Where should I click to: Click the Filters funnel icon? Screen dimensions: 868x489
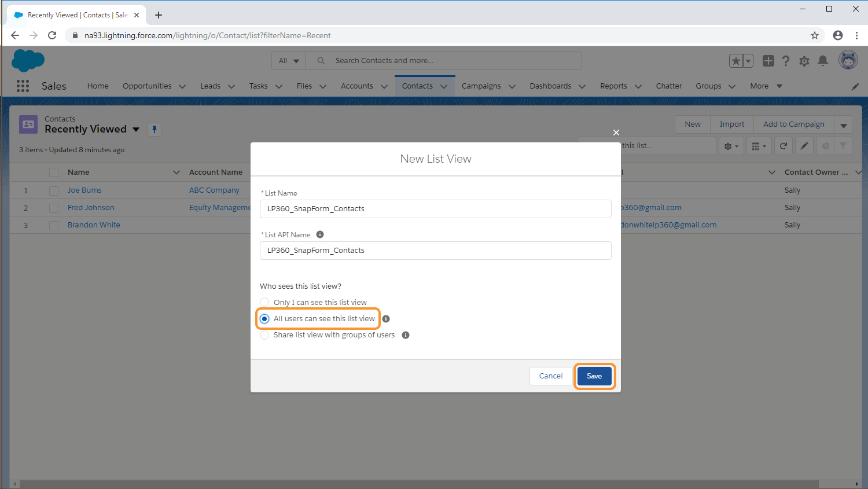(844, 146)
